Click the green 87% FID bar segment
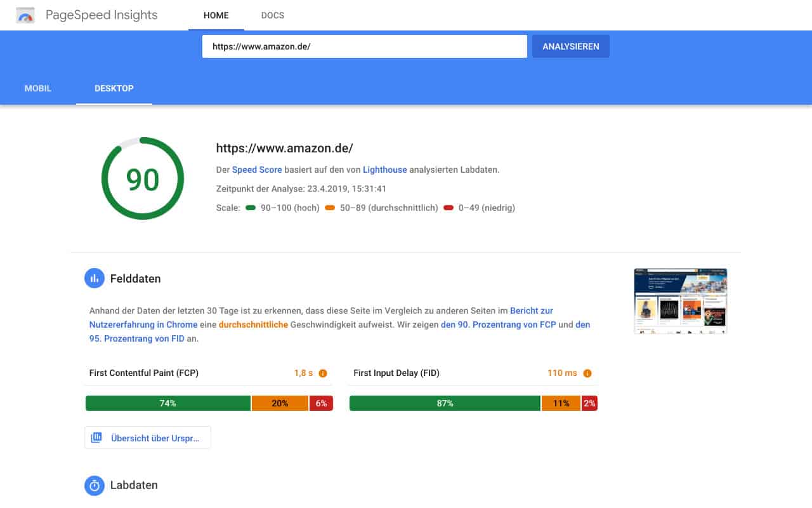This screenshot has height=508, width=812. pos(445,403)
